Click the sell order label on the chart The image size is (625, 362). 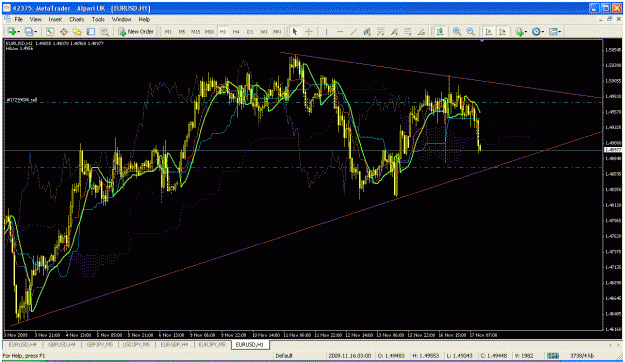tap(22, 100)
